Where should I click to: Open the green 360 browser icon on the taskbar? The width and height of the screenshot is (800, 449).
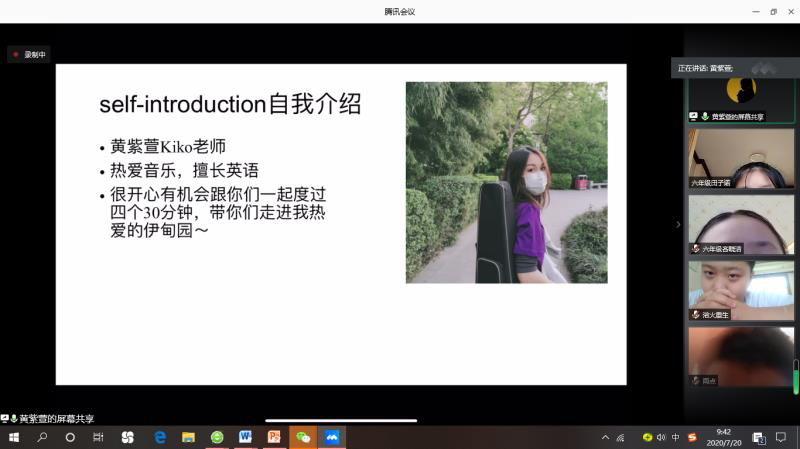pyautogui.click(x=217, y=437)
